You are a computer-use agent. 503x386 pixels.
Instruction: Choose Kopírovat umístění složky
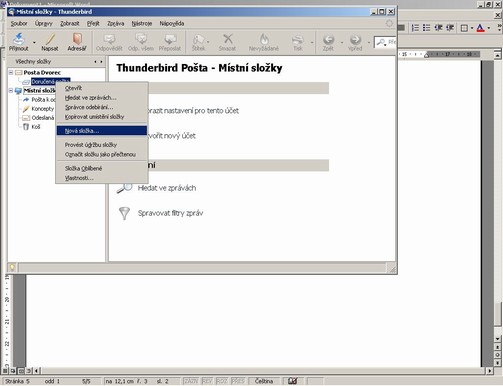[x=102, y=117]
